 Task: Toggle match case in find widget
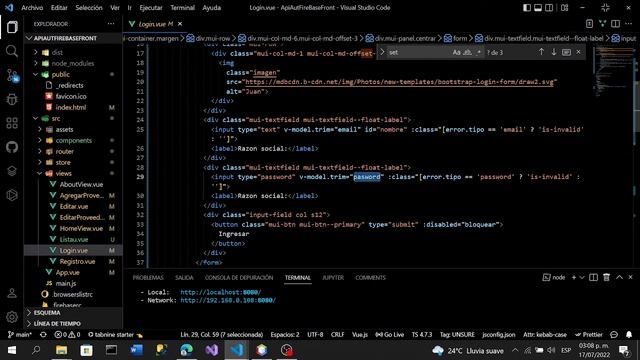[456, 52]
